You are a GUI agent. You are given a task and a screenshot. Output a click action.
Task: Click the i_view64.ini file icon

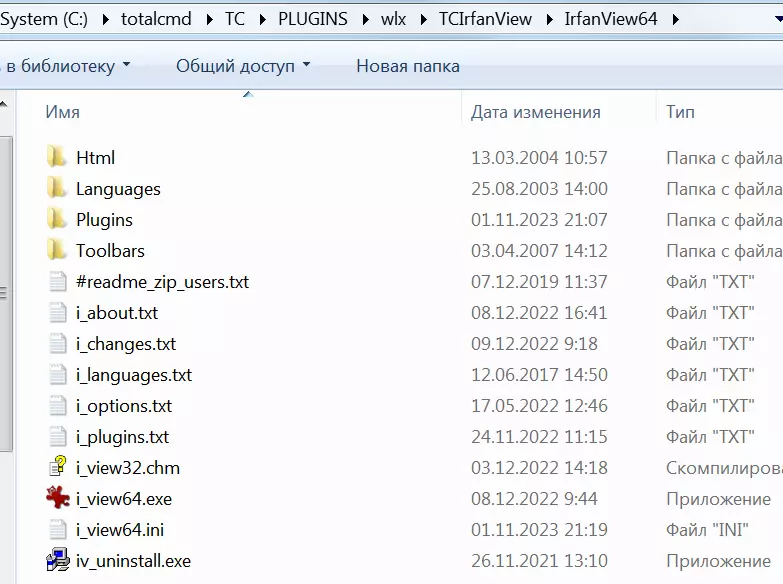[x=57, y=530]
